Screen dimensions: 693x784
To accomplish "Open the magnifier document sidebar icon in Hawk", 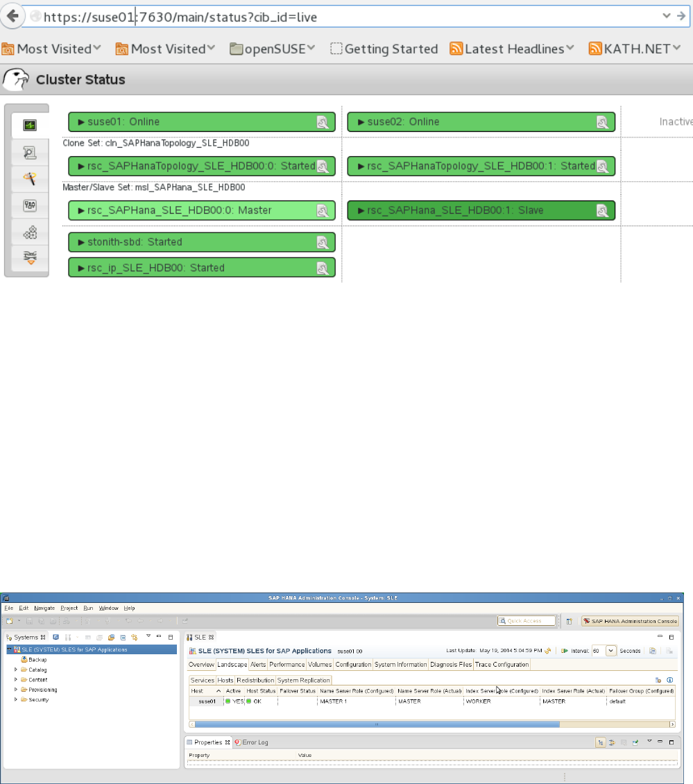I will pos(30,153).
